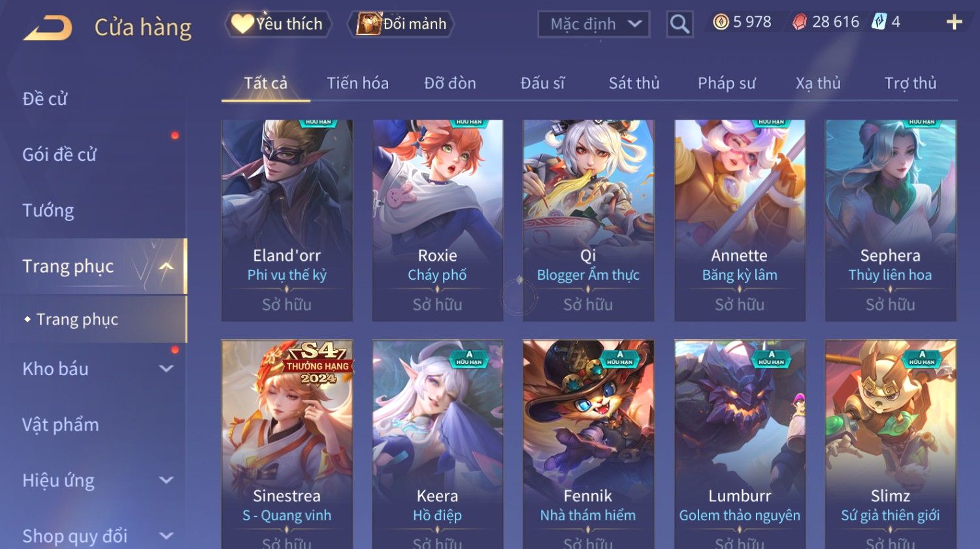
Task: Open Đổi mảnh fragment exchange
Action: pos(401,24)
